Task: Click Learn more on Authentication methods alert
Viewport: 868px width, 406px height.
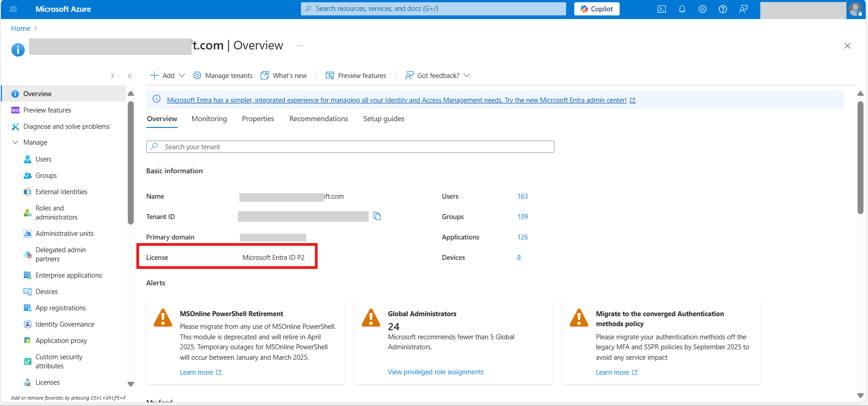Action: click(616, 372)
